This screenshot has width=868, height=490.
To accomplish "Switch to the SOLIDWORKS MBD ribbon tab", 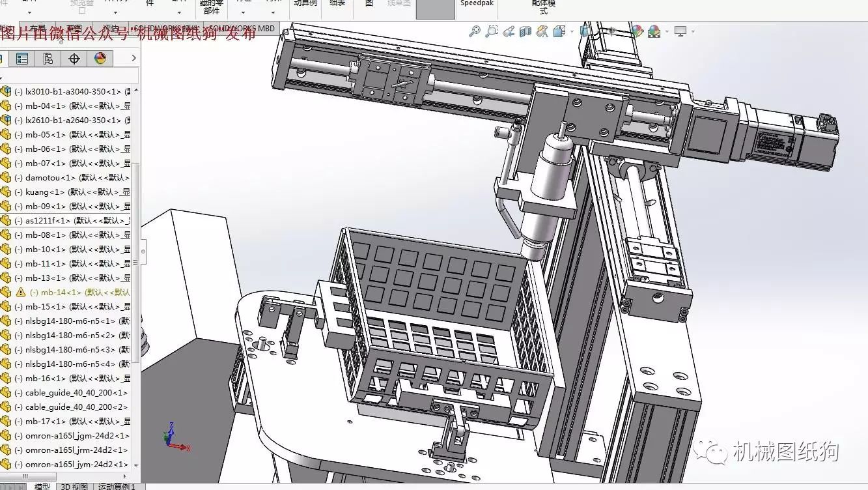I will [242, 29].
